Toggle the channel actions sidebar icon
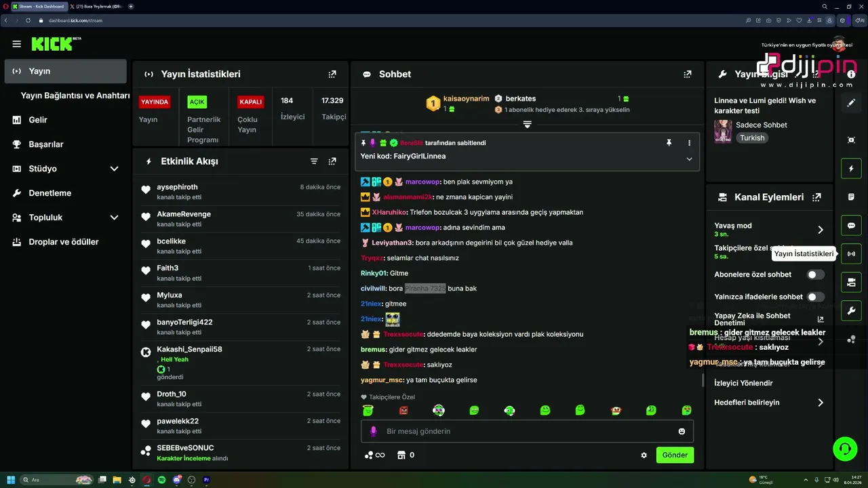The width and height of the screenshot is (868, 488). [x=851, y=283]
